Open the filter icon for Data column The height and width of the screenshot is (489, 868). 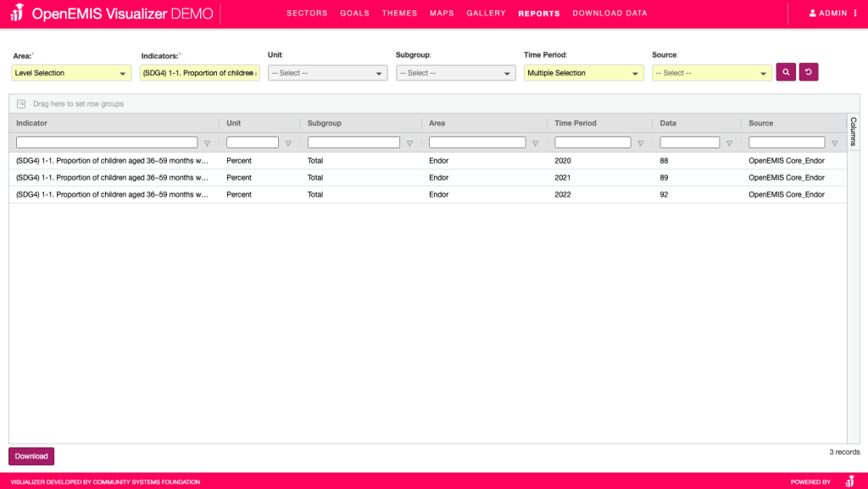tap(729, 143)
